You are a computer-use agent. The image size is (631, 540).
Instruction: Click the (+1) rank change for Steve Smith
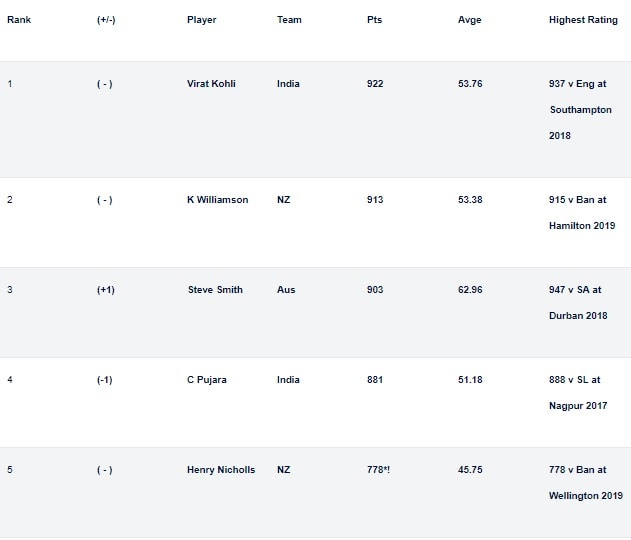coord(105,290)
